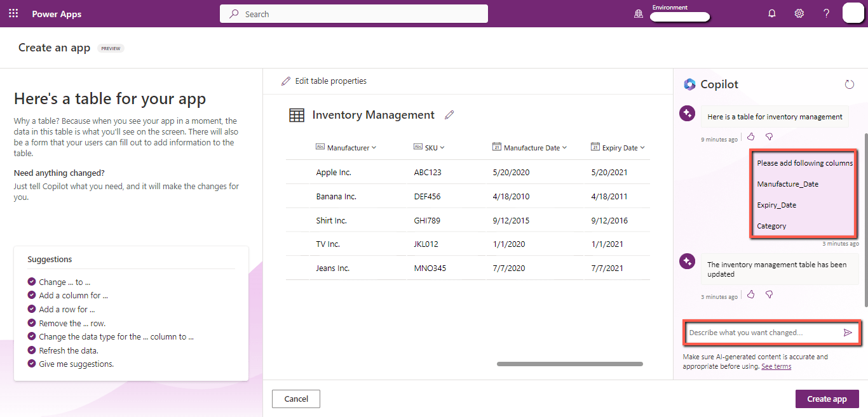Click the Manufacturer text type icon
Screen dimensions: 868x417
coord(320,147)
